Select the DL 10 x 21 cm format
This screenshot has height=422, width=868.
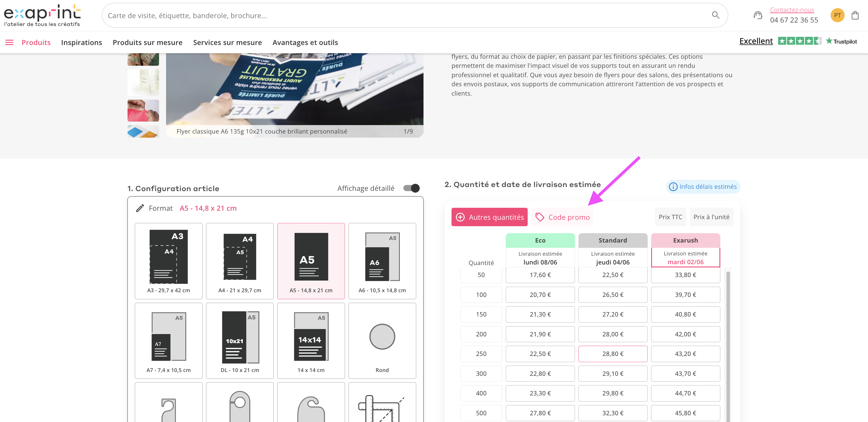(x=240, y=340)
